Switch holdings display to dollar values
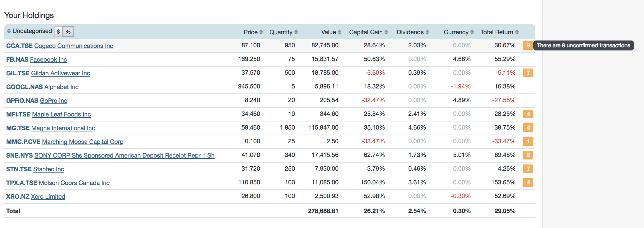This screenshot has width=644, height=228. coord(58,31)
